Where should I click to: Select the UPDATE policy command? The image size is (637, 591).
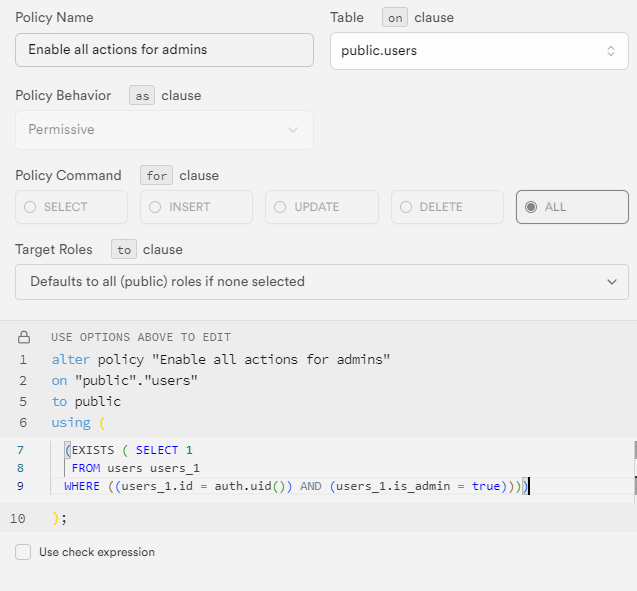[x=322, y=207]
